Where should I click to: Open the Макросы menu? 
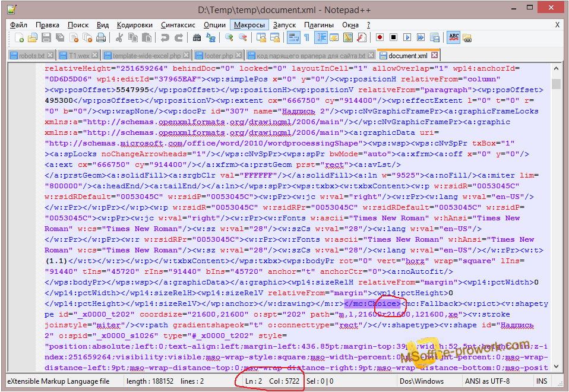click(249, 25)
